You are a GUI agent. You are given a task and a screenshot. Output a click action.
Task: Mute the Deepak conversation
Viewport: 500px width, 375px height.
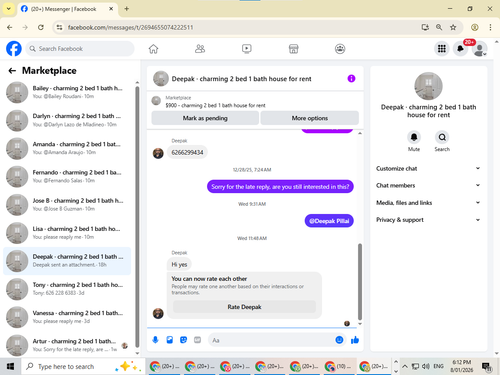414,137
